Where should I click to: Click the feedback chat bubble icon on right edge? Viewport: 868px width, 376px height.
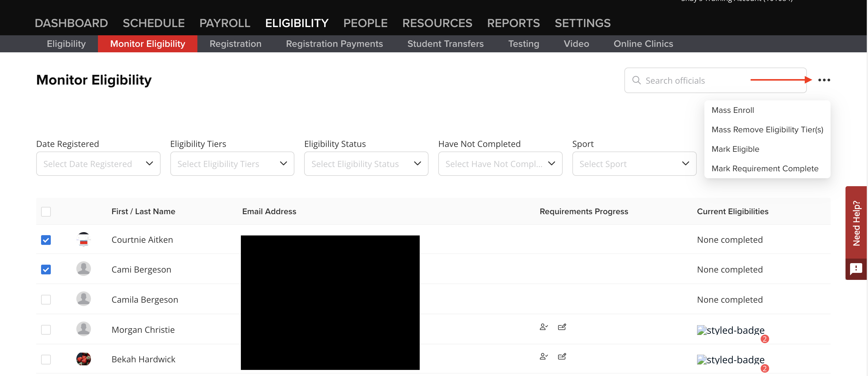point(856,269)
